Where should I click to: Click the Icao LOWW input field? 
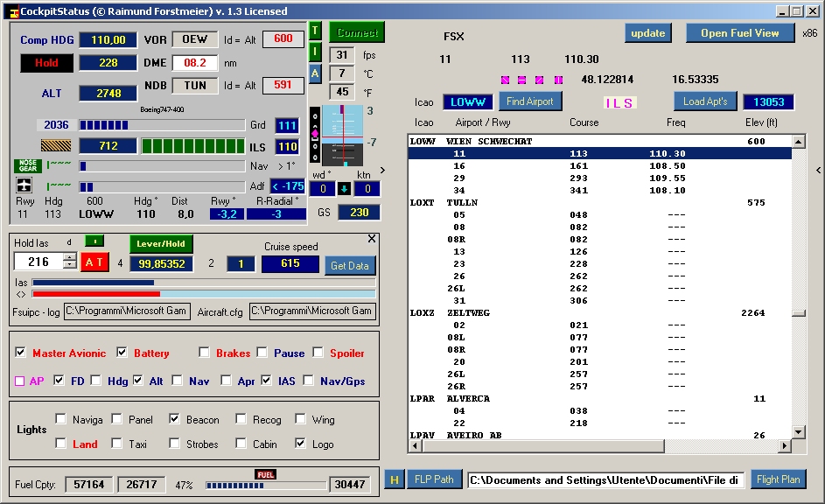(468, 102)
